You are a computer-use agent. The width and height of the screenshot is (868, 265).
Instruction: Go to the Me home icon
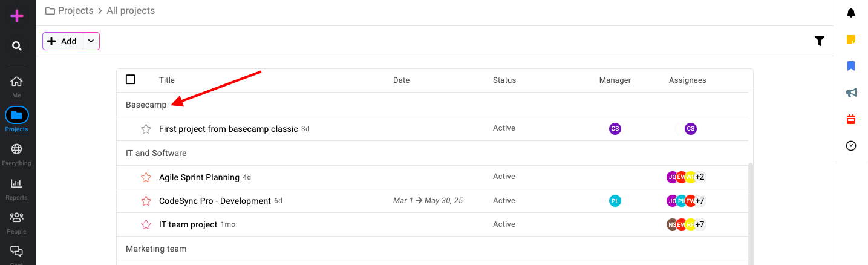coord(17,82)
